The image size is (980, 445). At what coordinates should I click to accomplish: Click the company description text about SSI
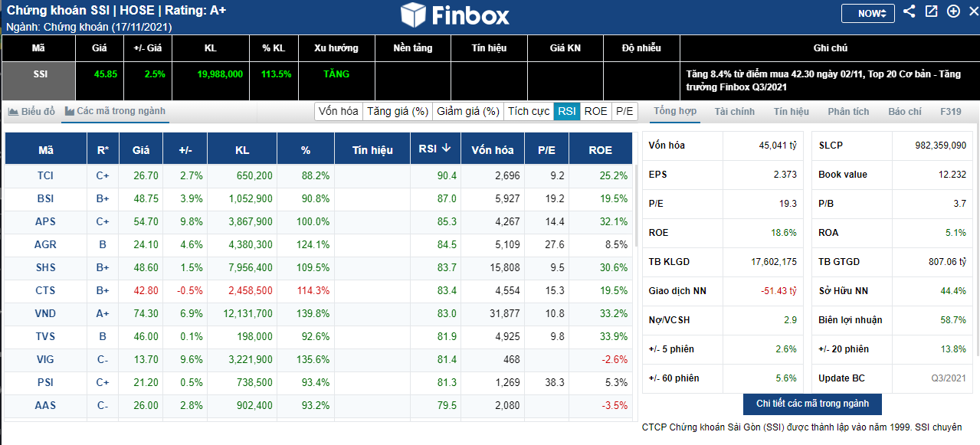pos(801,427)
